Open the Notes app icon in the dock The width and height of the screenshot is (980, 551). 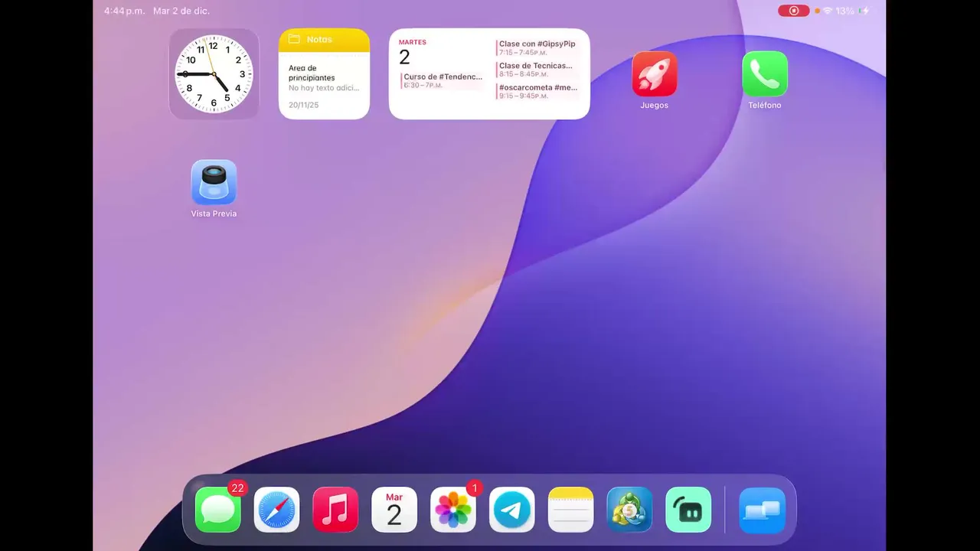point(571,510)
